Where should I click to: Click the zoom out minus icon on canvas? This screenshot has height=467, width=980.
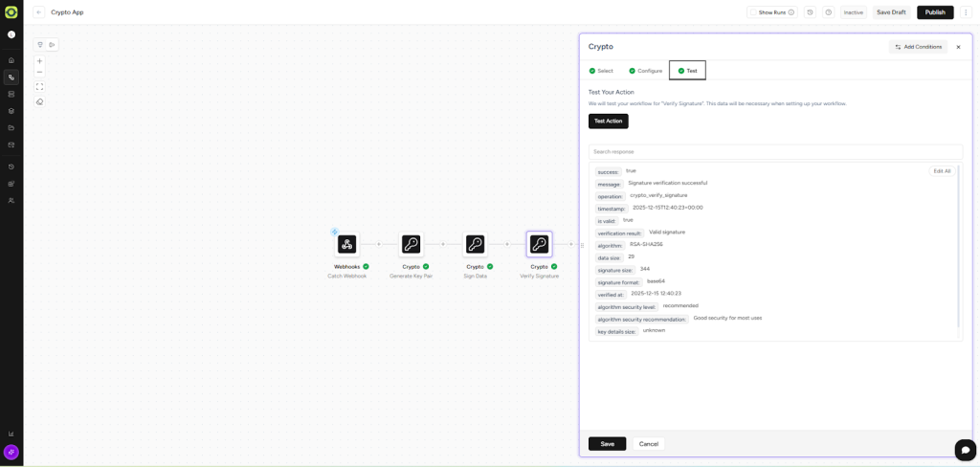pyautogui.click(x=39, y=72)
